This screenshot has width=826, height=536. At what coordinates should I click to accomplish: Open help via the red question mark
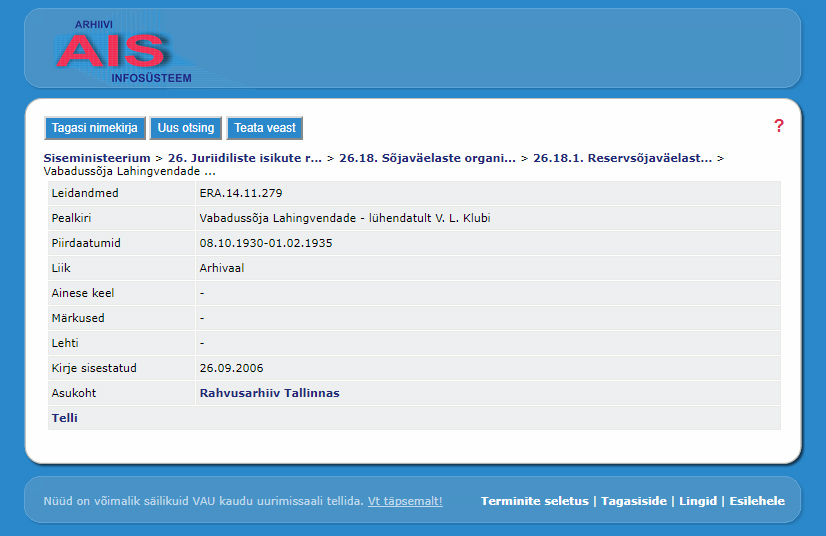pyautogui.click(x=779, y=126)
